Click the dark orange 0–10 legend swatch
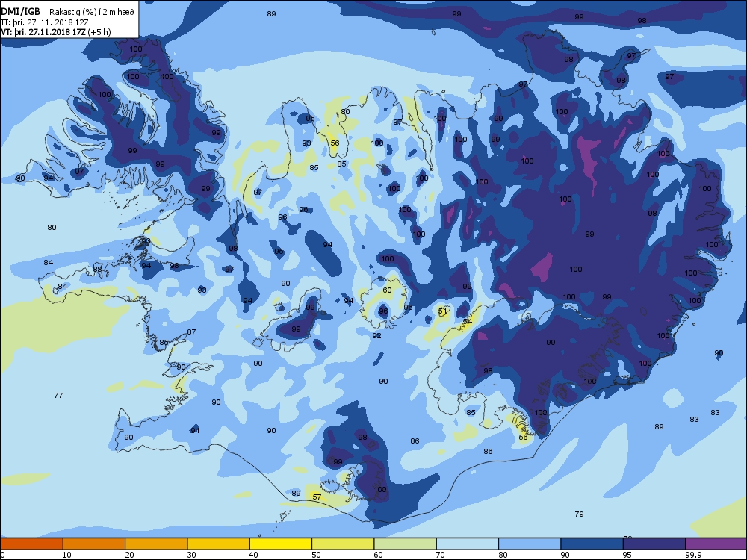 [31, 544]
